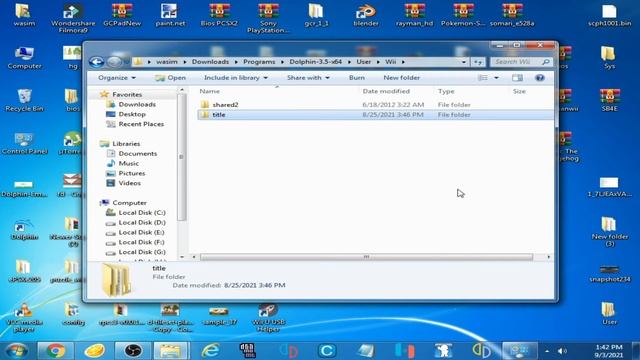640x360 pixels.
Task: Open Recent Places under Favorites
Action: pyautogui.click(x=141, y=124)
